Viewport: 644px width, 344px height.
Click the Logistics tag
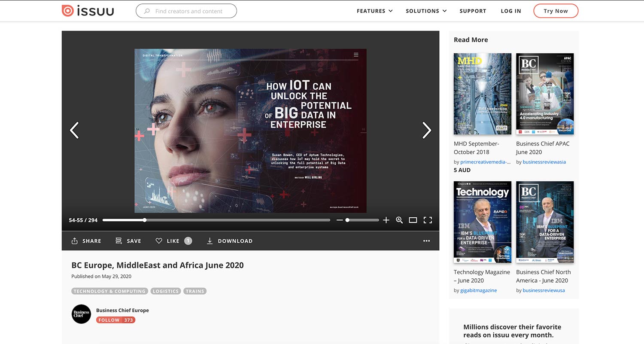tap(166, 291)
